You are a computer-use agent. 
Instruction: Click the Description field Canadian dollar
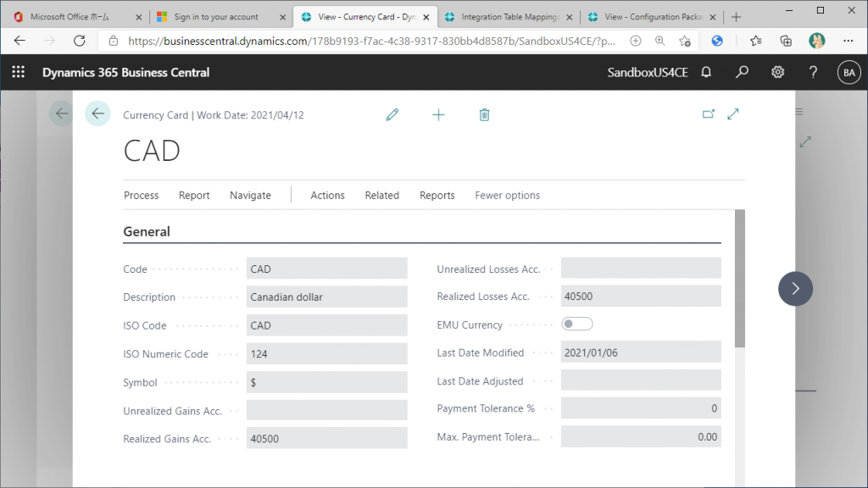click(x=326, y=297)
